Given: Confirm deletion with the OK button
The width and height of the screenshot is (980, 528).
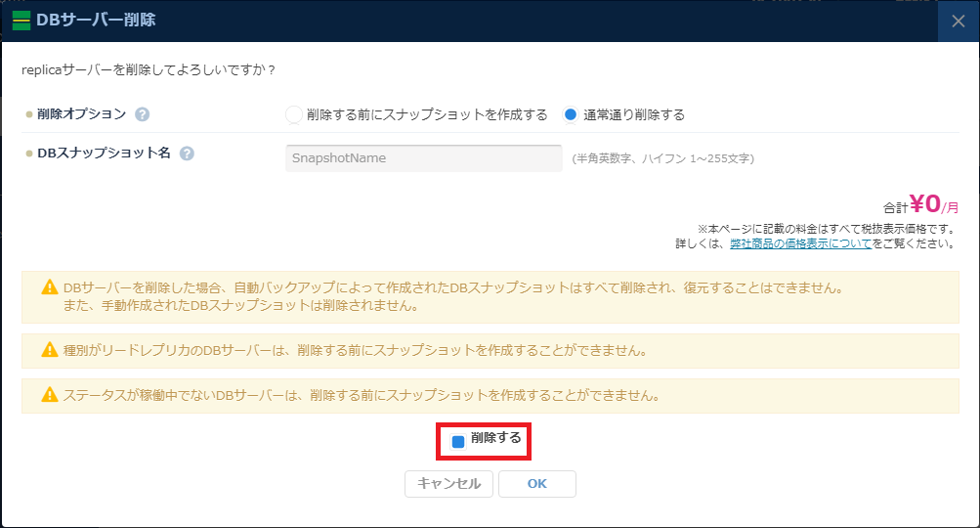Looking at the screenshot, I should (x=536, y=484).
